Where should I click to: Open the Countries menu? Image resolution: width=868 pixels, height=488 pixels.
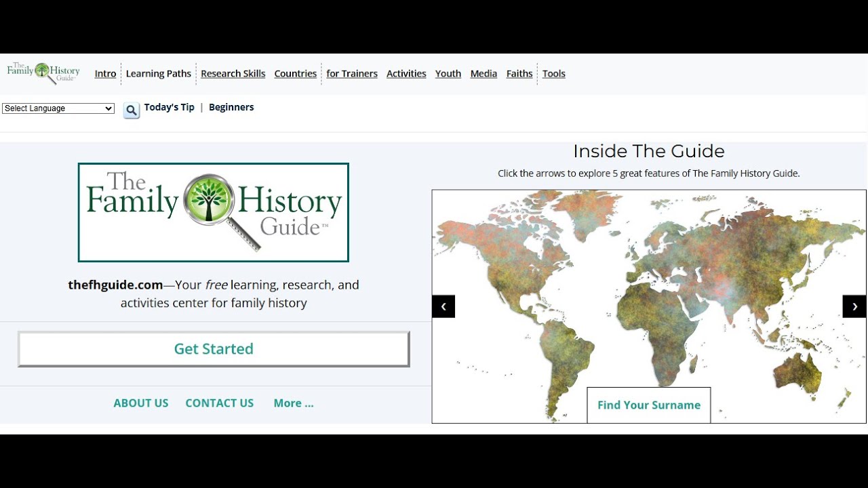[x=296, y=74]
